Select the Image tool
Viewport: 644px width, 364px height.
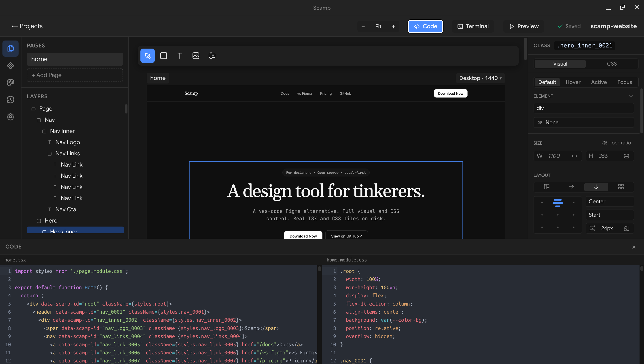196,56
